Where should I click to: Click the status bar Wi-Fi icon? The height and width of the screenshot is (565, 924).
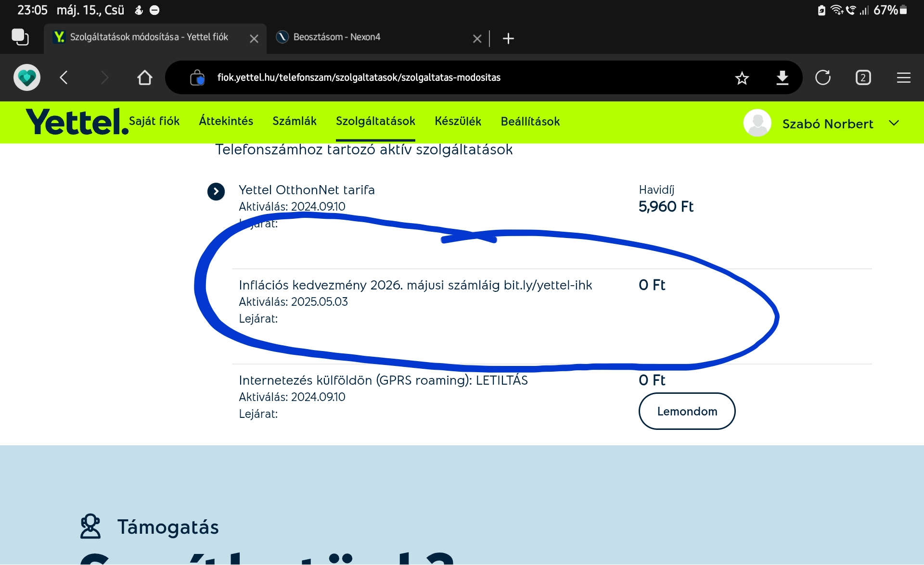click(837, 10)
